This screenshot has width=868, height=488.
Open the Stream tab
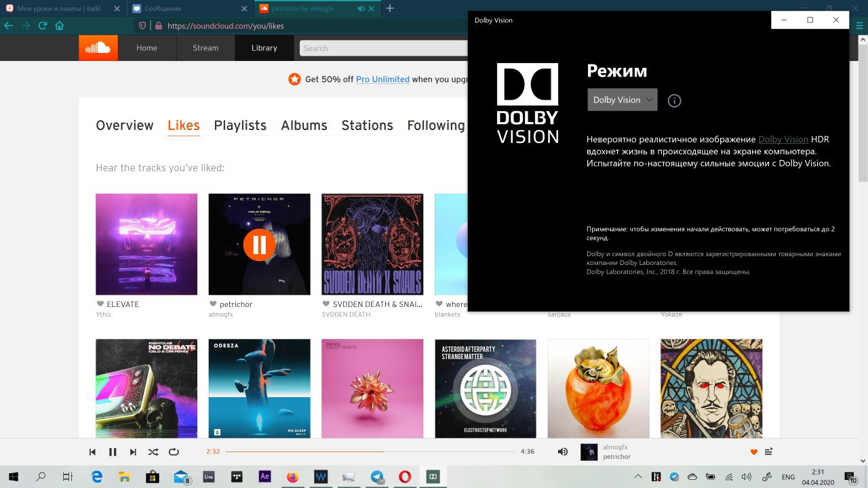[205, 48]
